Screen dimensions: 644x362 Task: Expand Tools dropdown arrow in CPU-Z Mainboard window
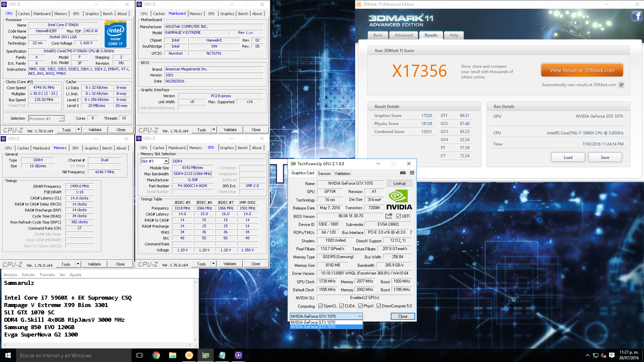point(214,130)
